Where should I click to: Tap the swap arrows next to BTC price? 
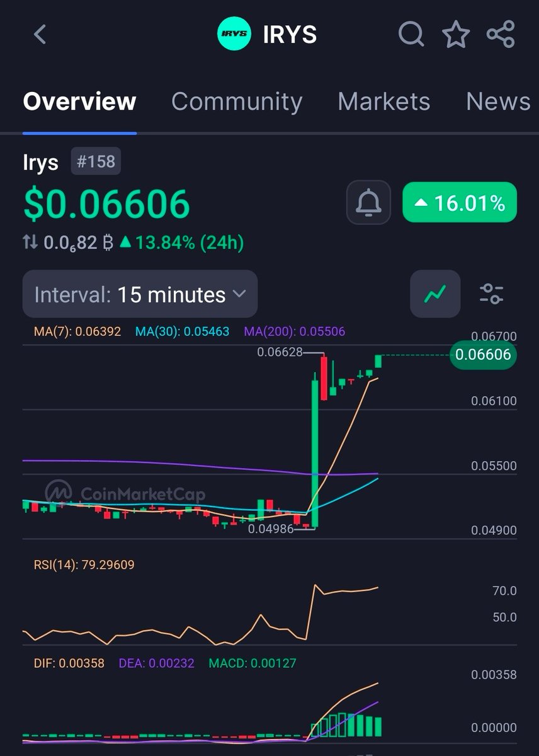30,243
